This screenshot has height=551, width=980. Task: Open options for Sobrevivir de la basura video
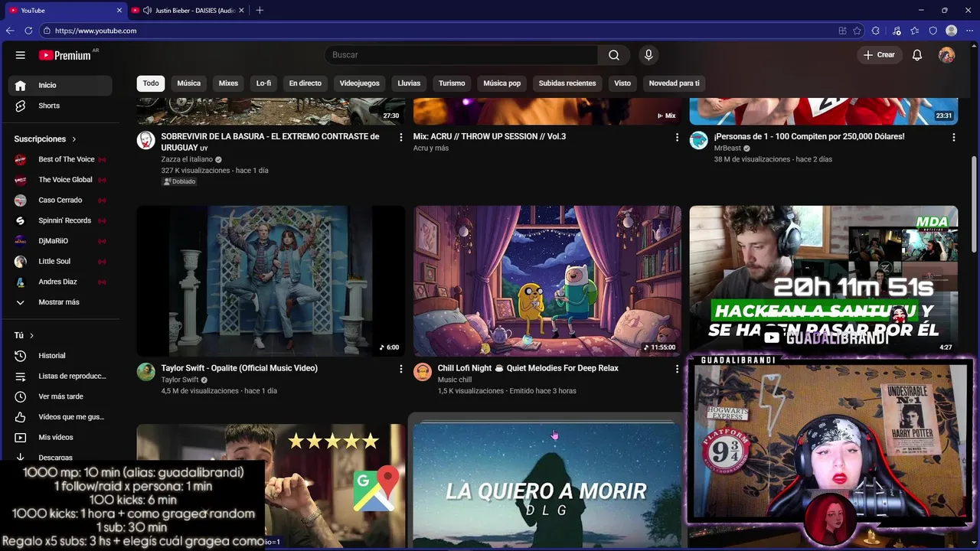coord(400,138)
